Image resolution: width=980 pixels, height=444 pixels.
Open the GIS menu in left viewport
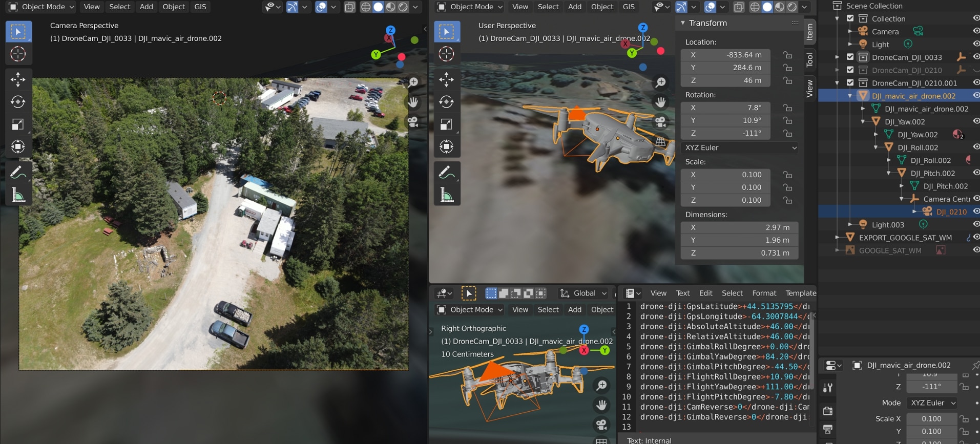point(200,7)
